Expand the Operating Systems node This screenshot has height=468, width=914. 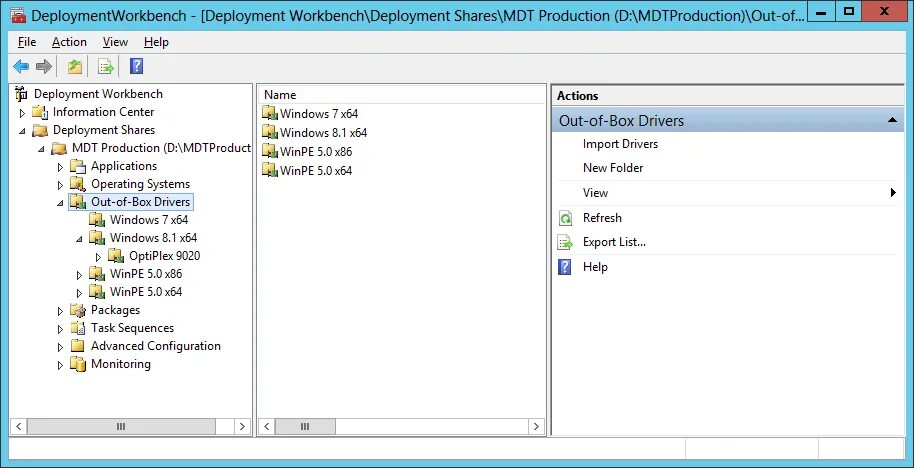(x=60, y=185)
